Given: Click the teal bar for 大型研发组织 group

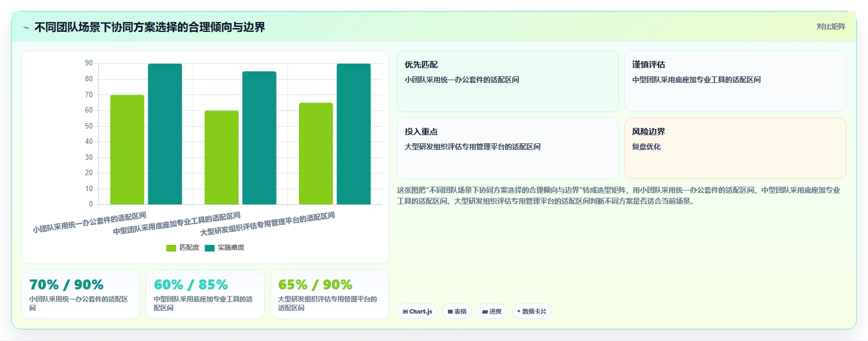Looking at the screenshot, I should coord(354,134).
